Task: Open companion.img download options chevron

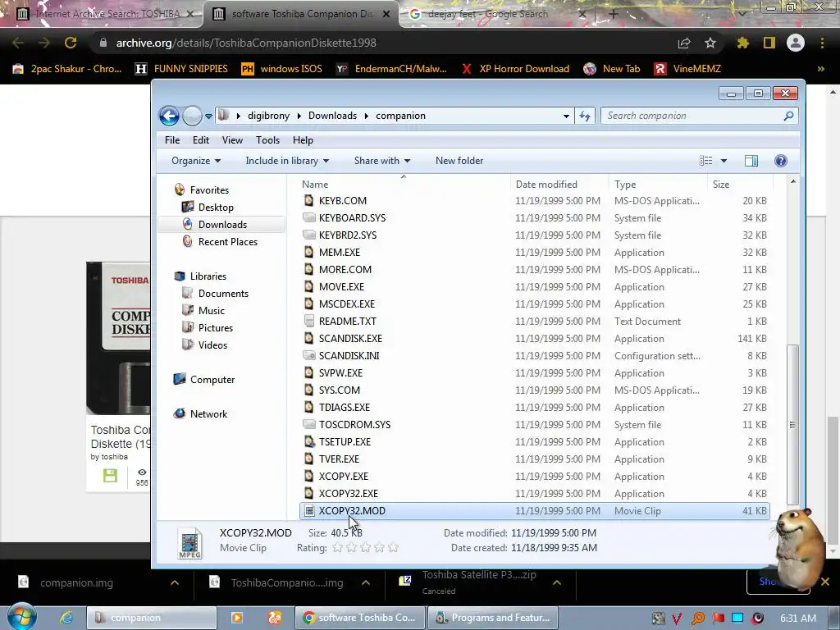Action: [x=175, y=582]
